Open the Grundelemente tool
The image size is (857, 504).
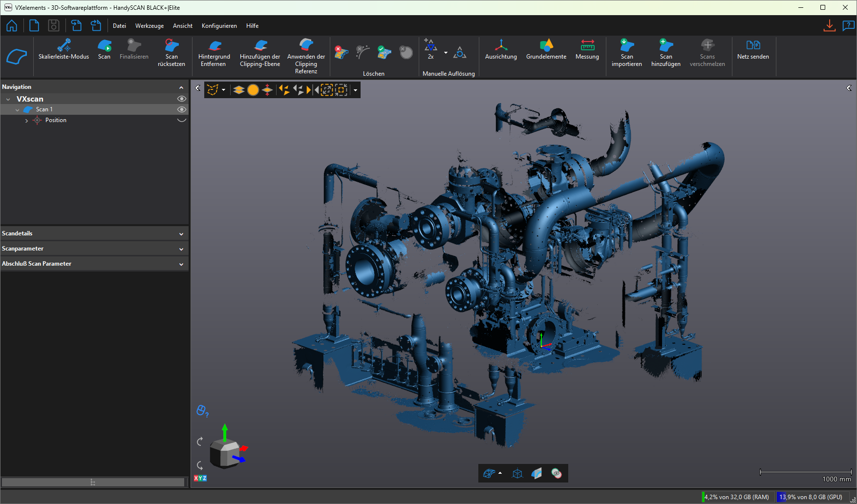546,46
